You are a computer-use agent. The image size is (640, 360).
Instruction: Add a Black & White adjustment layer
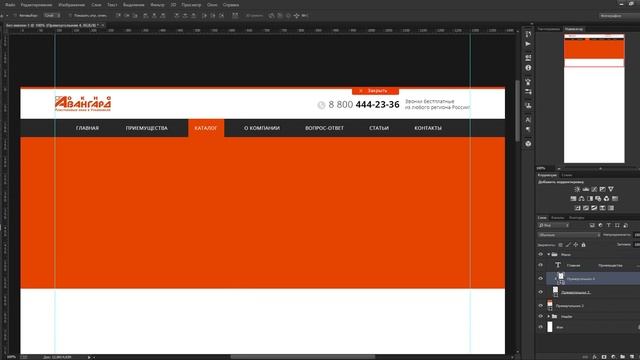(590, 199)
